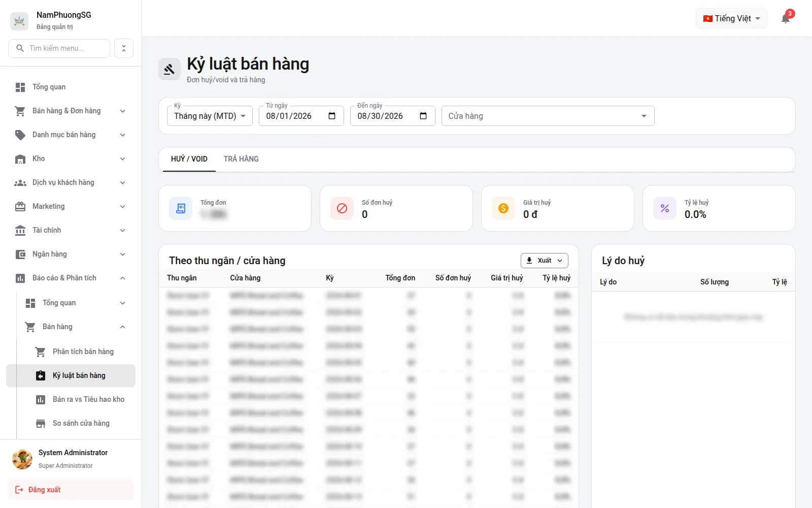The width and height of the screenshot is (812, 508).
Task: Open Tổng quan dashboard icon in the sidebar
Action: click(20, 87)
